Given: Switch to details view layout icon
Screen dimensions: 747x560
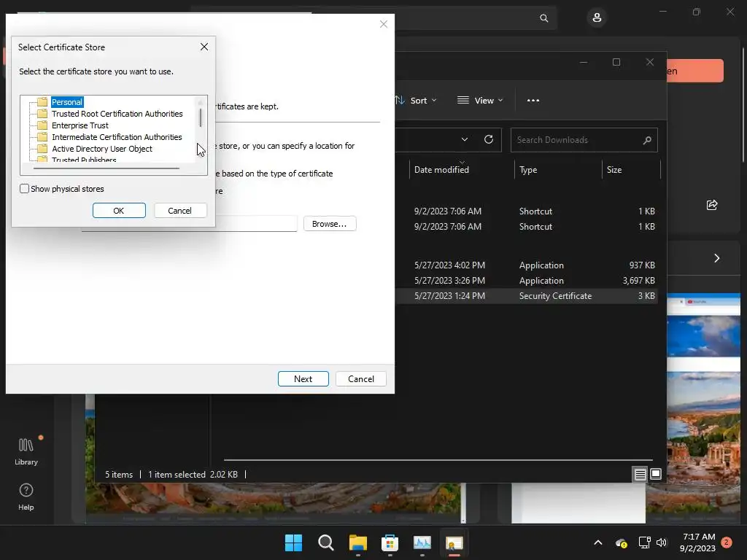Looking at the screenshot, I should pyautogui.click(x=640, y=474).
